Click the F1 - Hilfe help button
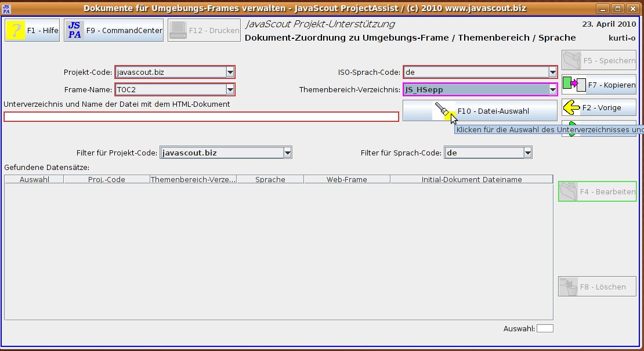The image size is (644, 351). (x=32, y=30)
